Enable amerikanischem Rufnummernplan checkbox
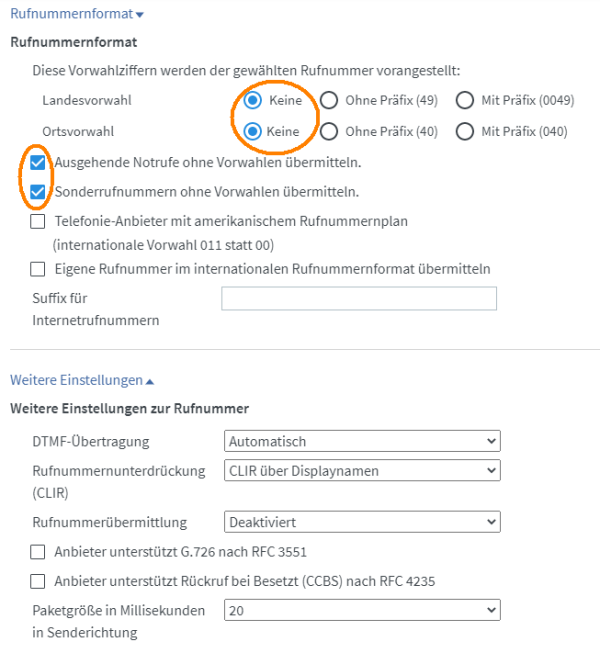The image size is (600, 653). coord(37,222)
